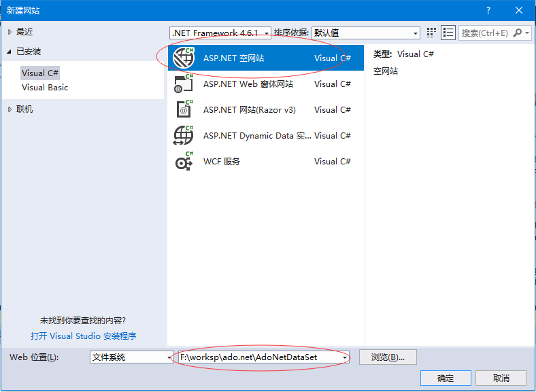Collapse the 已安装 tree node

[x=10, y=52]
